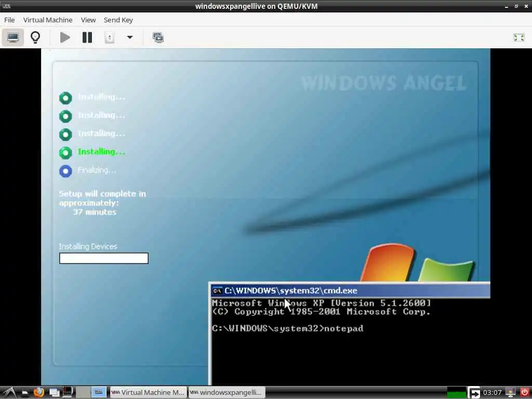Open the View menu
The height and width of the screenshot is (399, 532).
tap(88, 20)
